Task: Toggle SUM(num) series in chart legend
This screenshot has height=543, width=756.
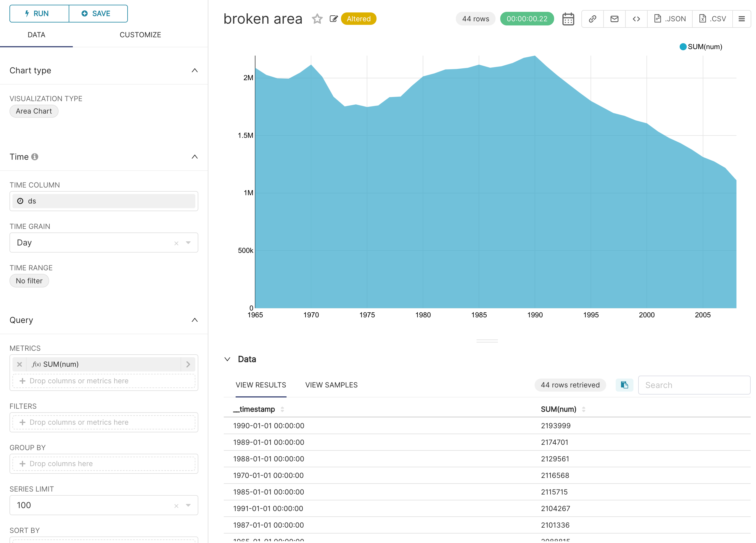Action: (701, 47)
